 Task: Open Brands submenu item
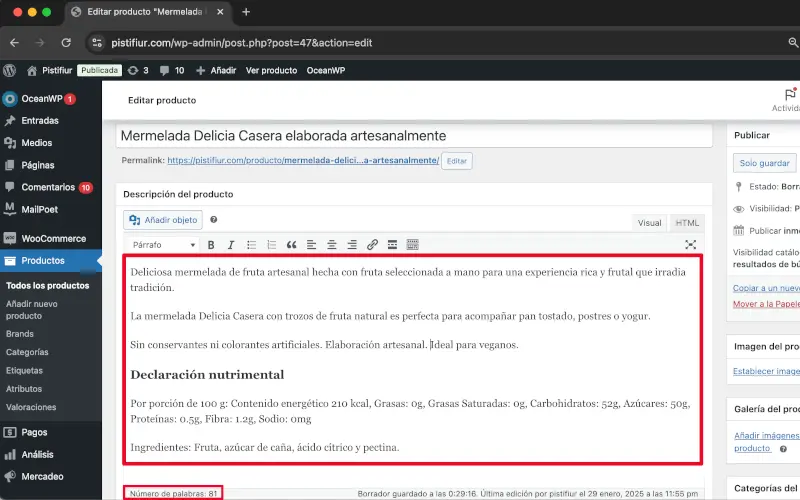click(20, 334)
